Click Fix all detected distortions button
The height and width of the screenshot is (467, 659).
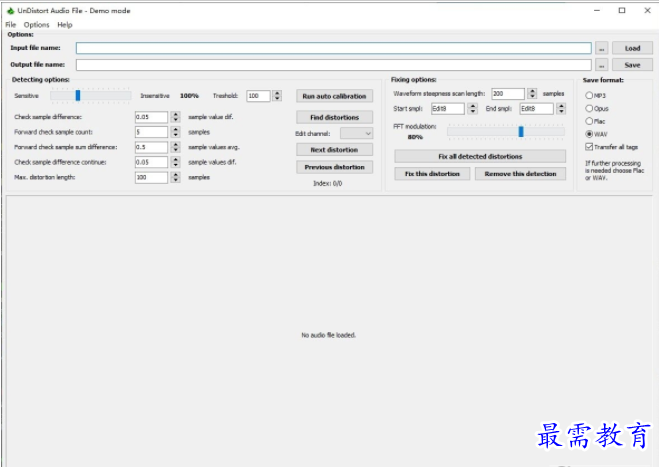pos(480,156)
